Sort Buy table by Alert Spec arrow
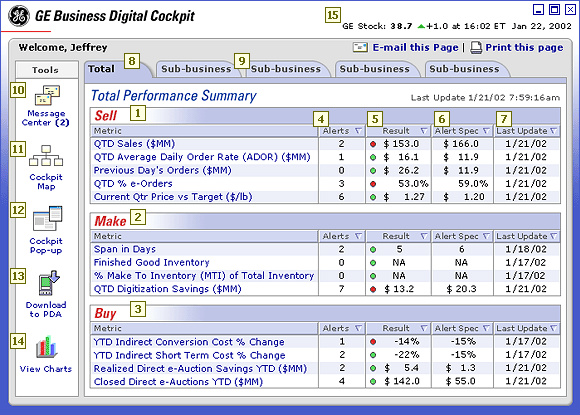Viewport: 580px width, 415px height. coord(486,328)
